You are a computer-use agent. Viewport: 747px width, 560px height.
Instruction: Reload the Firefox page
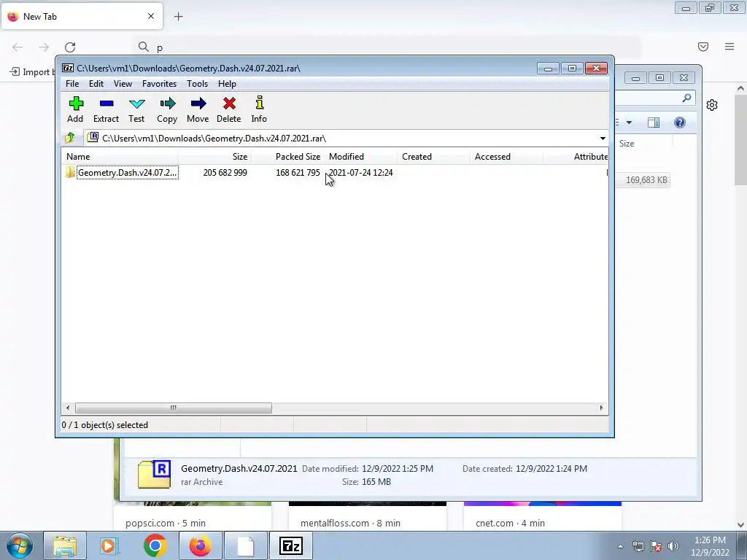[x=70, y=47]
